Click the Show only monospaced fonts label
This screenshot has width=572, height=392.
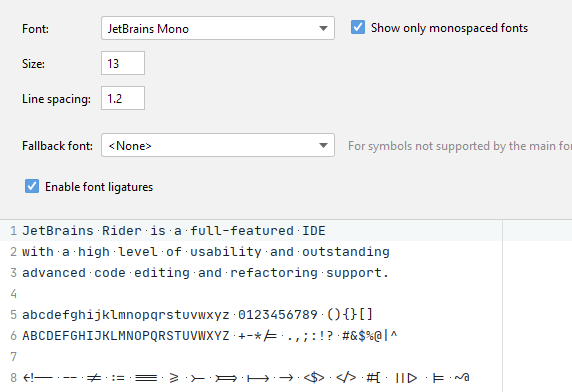tap(449, 28)
